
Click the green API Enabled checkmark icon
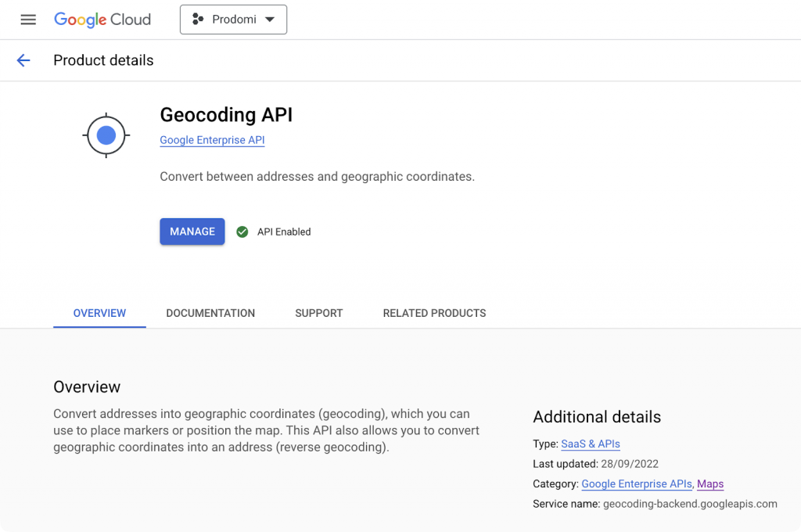[242, 232]
